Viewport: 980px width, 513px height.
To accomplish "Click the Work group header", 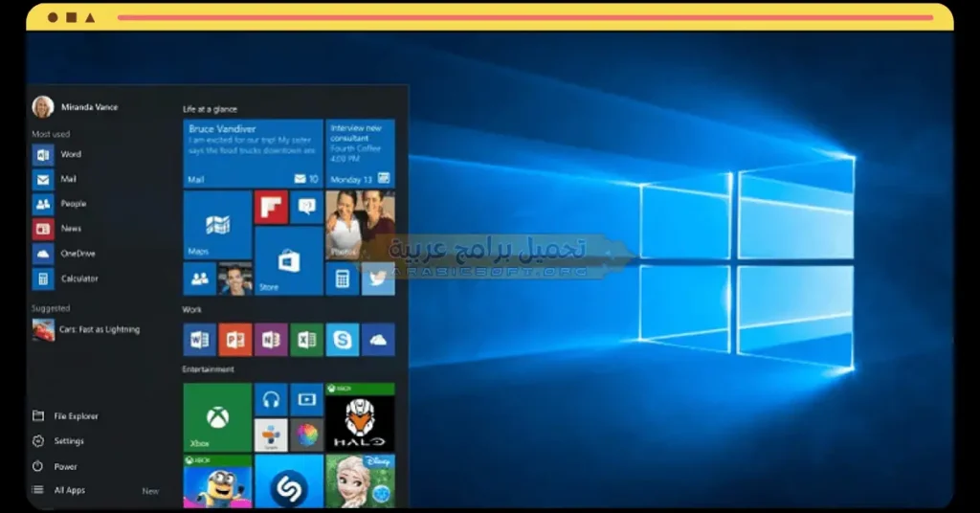I will coord(191,310).
